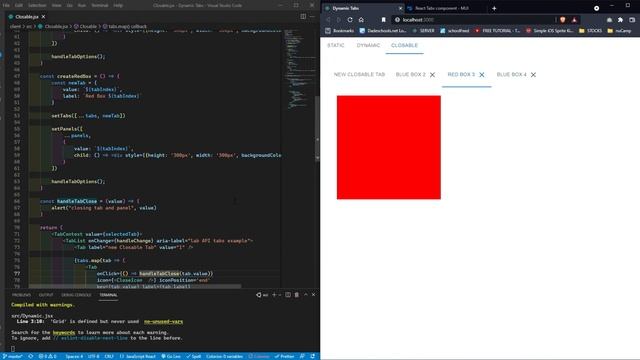This screenshot has width=640, height=360.
Task: Switch to the Problems panel tab
Action: click(x=21, y=295)
